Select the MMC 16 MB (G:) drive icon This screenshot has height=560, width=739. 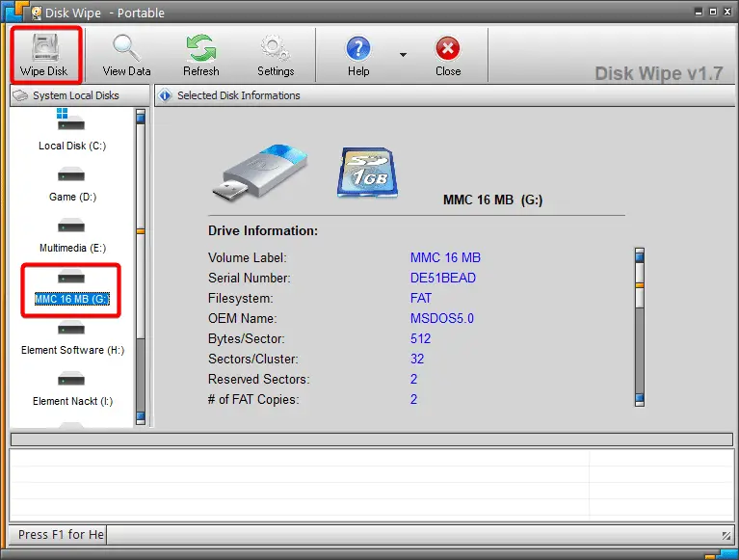71,277
